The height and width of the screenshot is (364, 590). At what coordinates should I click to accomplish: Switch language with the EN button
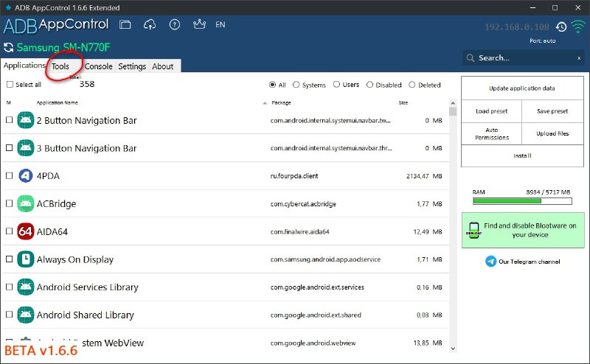point(220,25)
